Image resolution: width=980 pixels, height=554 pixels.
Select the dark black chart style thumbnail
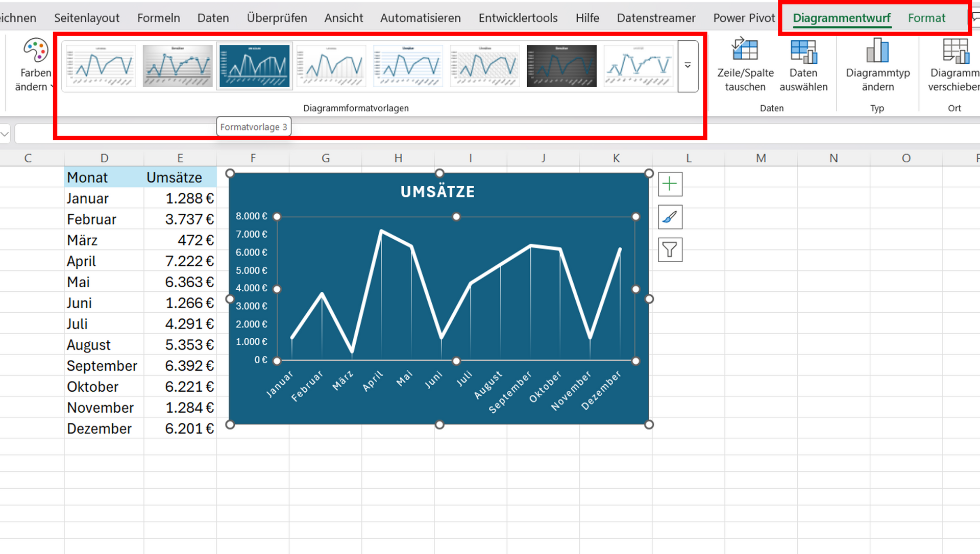(x=561, y=66)
